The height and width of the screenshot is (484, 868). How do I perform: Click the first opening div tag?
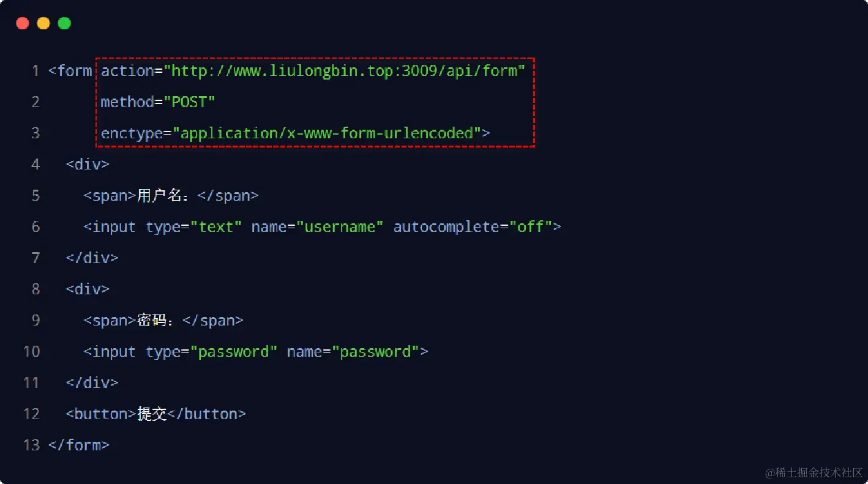88,164
